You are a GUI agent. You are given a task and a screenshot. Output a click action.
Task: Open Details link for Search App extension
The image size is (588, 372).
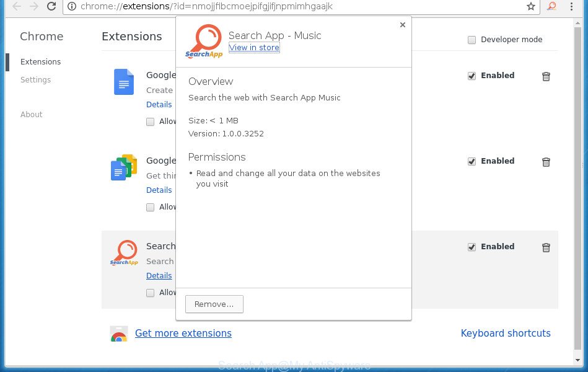point(159,275)
